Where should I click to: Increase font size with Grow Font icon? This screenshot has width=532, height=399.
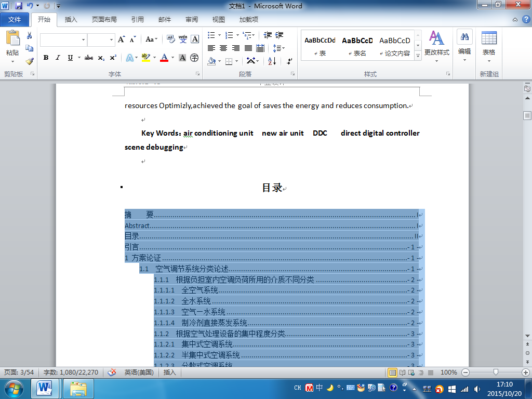[121, 39]
